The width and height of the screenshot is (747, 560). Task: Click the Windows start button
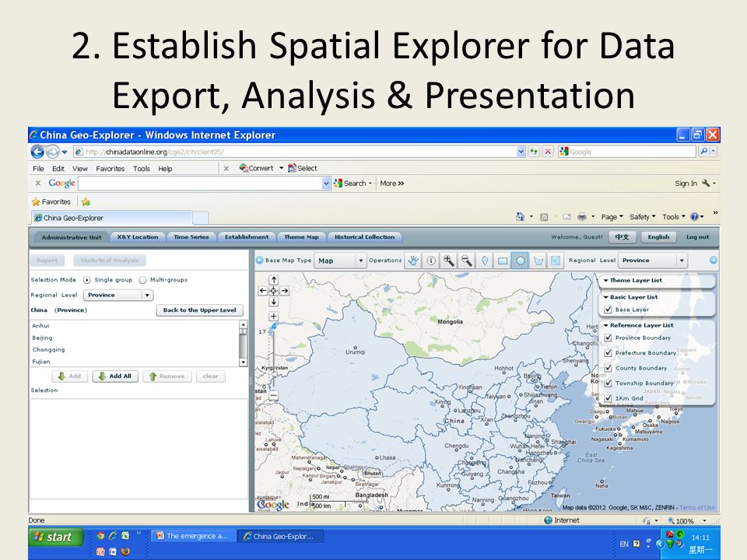[x=56, y=537]
